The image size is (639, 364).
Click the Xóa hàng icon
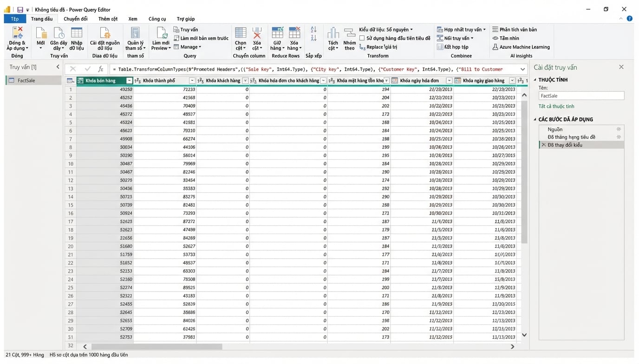[x=294, y=33]
